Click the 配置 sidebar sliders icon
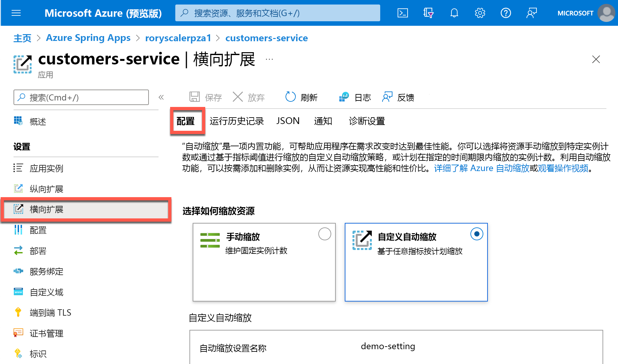The width and height of the screenshot is (618, 364). (18, 230)
